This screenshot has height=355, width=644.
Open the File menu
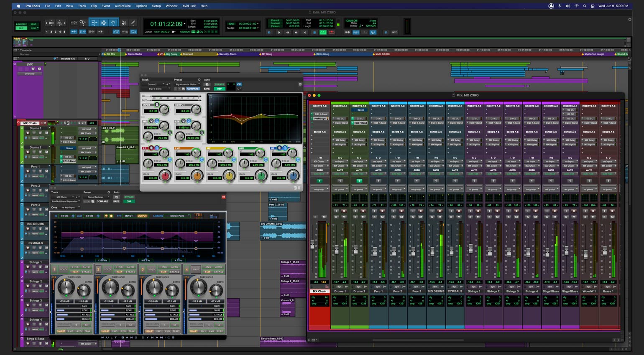(x=48, y=6)
